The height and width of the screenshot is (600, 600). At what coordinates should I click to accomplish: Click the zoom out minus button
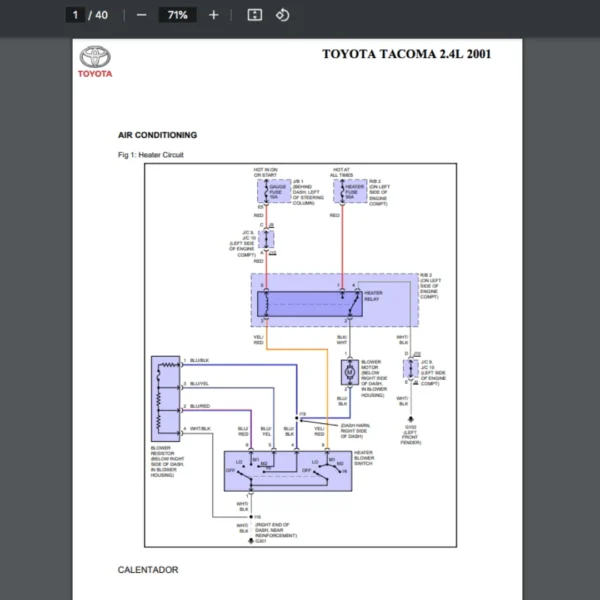pyautogui.click(x=142, y=15)
